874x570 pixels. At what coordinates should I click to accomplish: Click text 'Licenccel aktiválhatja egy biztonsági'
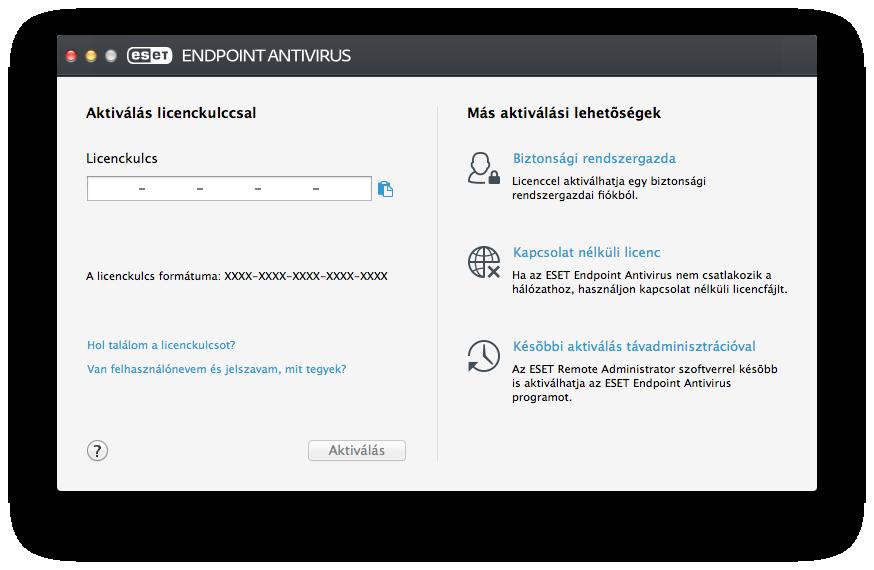[x=609, y=181]
